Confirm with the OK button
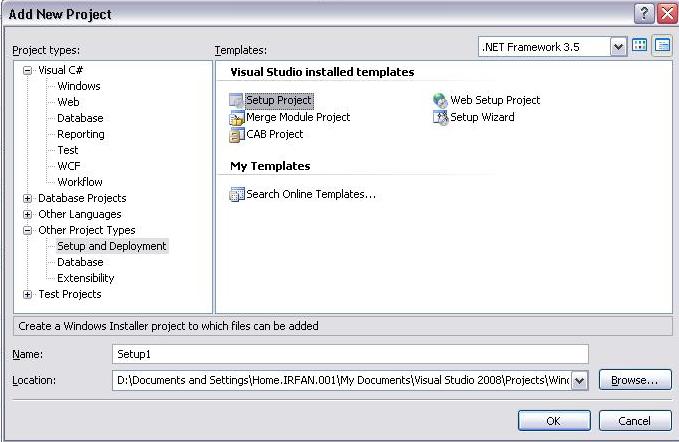The height and width of the screenshot is (442, 679). tap(553, 421)
